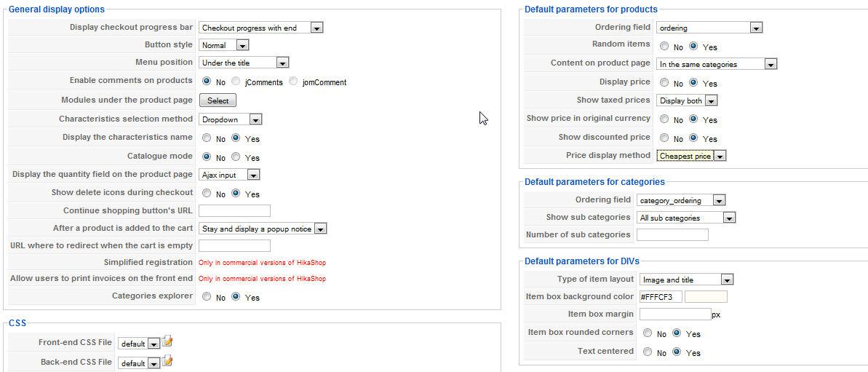Focus the Continue shopping button's URL field

tap(234, 211)
